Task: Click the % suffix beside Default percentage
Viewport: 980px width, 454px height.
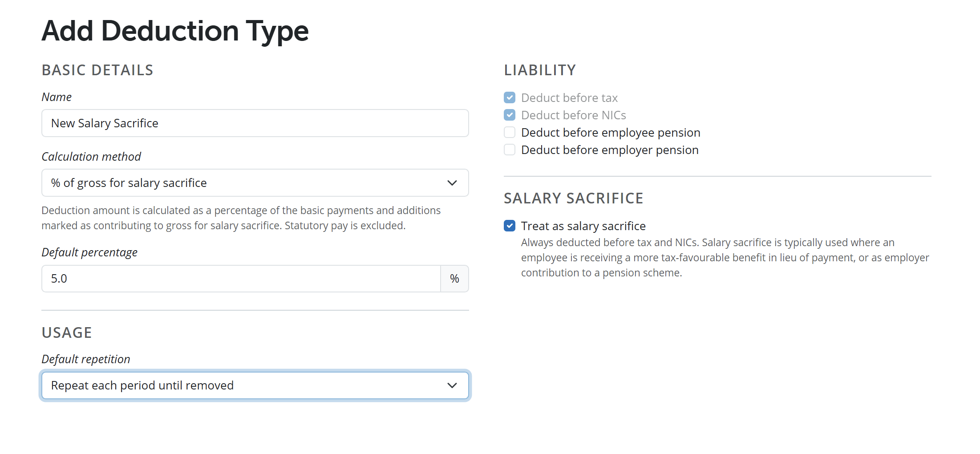Action: [454, 279]
